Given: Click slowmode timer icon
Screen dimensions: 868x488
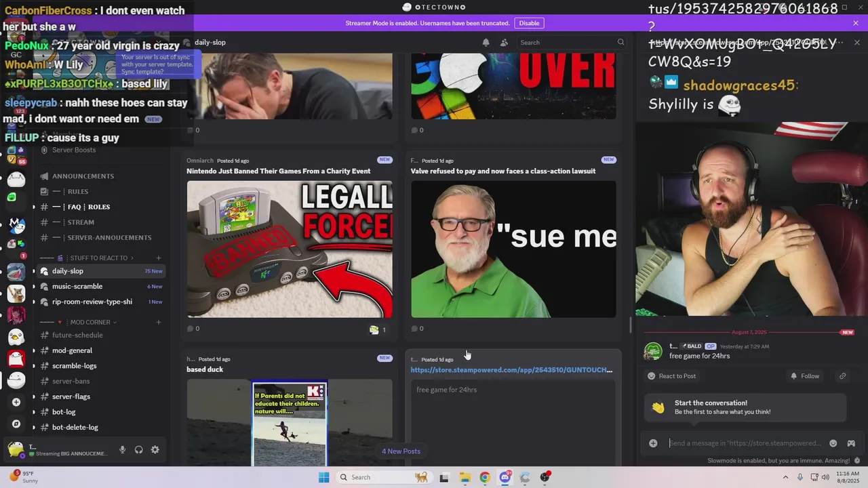Looking at the screenshot, I should (x=857, y=460).
